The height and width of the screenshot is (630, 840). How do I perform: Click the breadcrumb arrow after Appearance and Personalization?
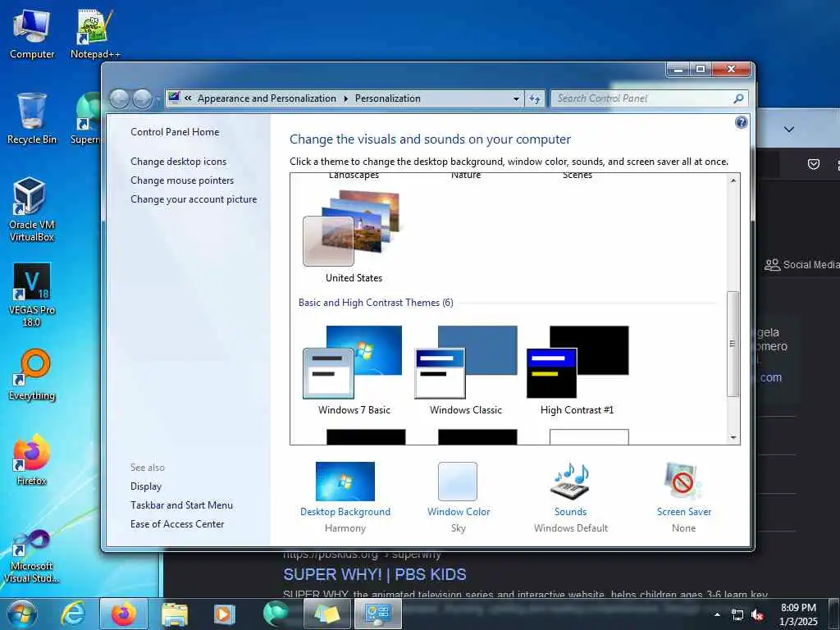click(x=345, y=98)
